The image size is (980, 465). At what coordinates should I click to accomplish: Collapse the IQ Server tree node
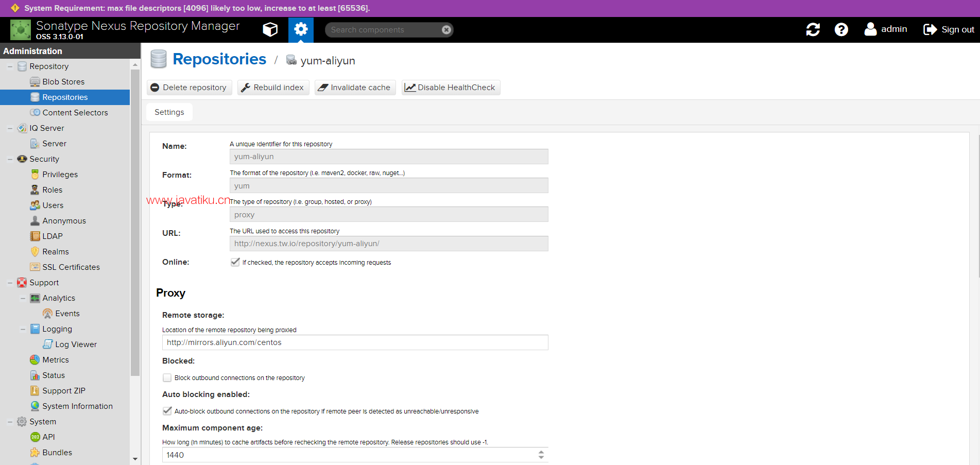pos(10,128)
